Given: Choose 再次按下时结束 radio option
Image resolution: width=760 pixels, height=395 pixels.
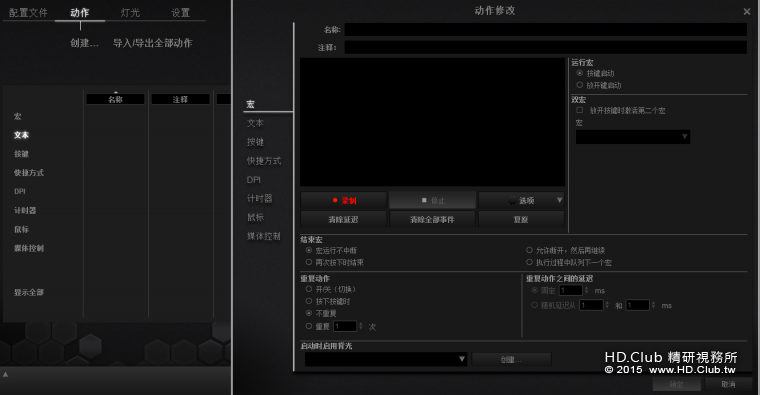Looking at the screenshot, I should (309, 262).
